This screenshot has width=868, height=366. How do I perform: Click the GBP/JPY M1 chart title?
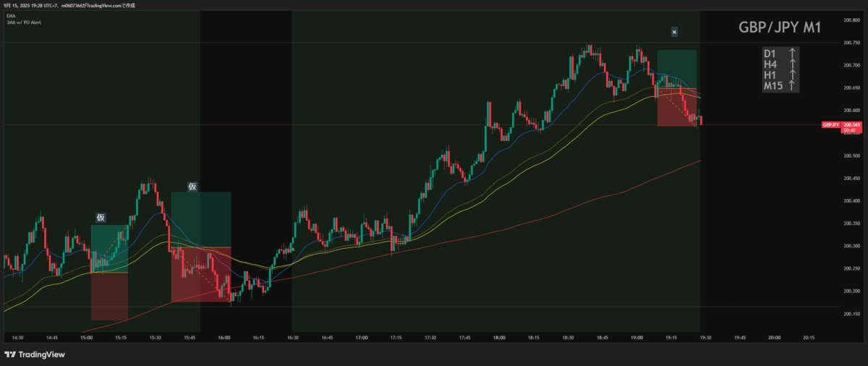coord(779,27)
